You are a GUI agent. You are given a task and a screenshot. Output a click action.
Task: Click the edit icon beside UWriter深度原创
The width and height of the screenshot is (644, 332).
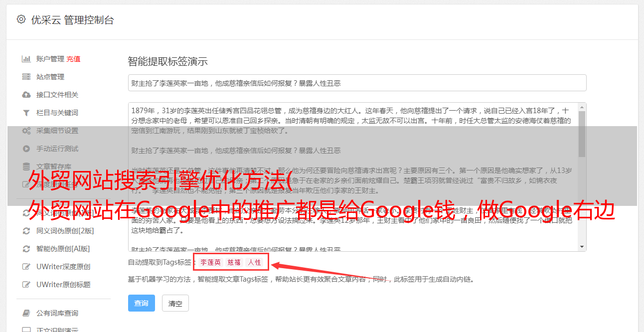[x=26, y=267]
